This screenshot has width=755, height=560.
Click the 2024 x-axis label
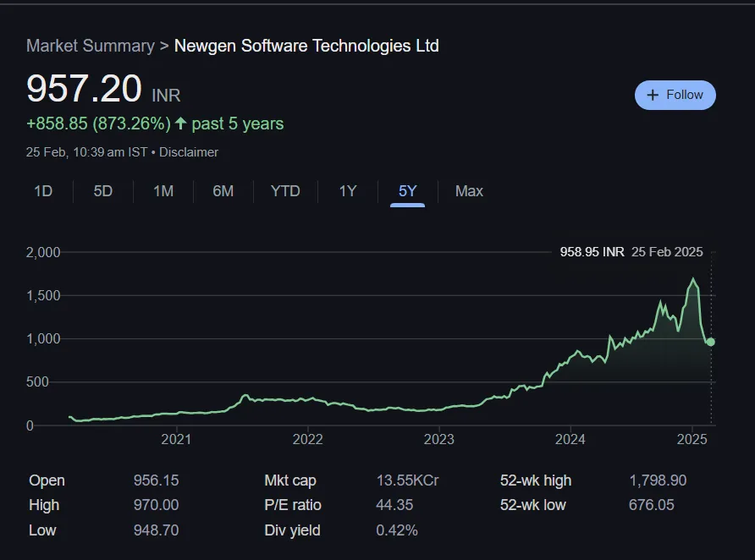[x=570, y=439]
